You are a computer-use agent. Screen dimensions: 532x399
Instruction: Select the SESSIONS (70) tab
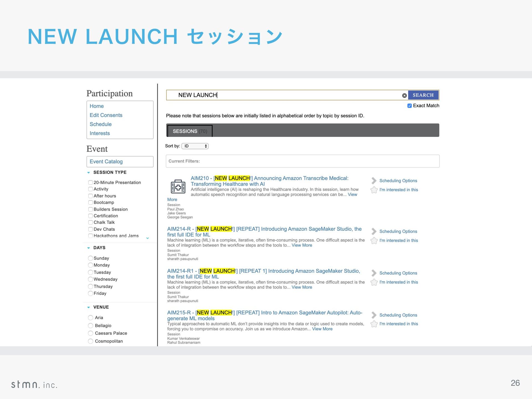tap(190, 131)
